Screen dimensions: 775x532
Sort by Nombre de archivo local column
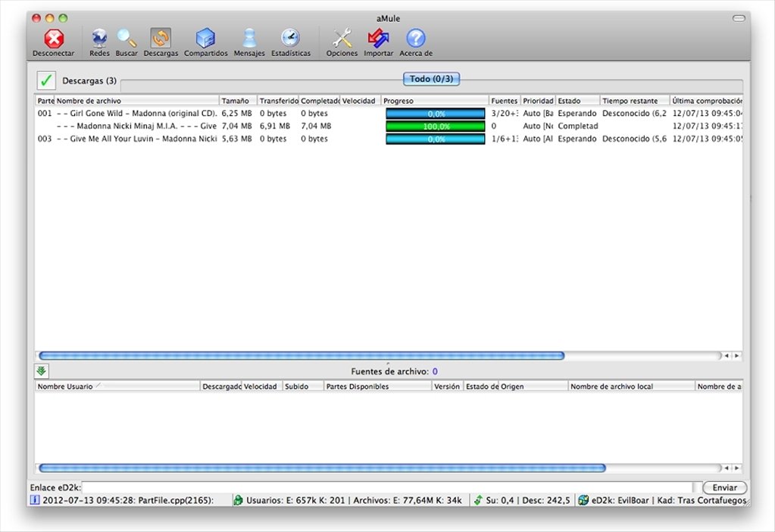pos(631,386)
